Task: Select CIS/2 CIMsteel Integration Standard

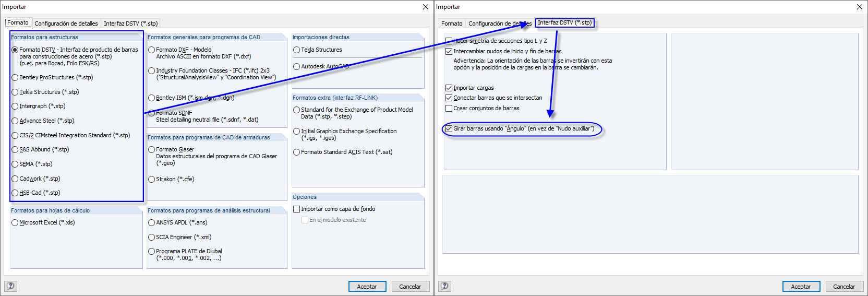Action: pos(15,135)
